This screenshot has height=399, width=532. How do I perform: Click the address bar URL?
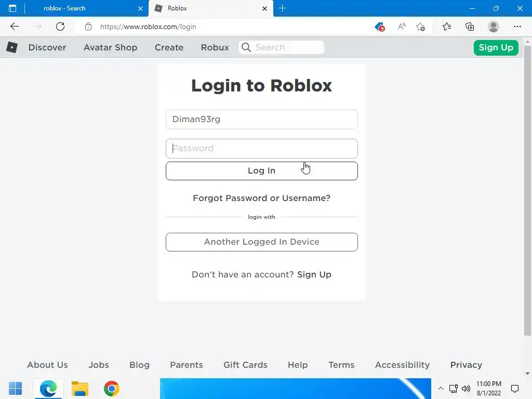point(148,26)
